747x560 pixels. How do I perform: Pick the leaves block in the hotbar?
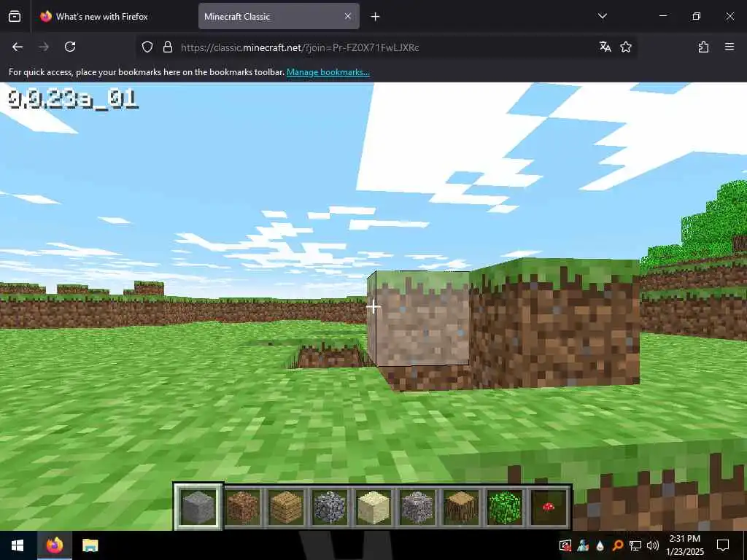(x=505, y=507)
